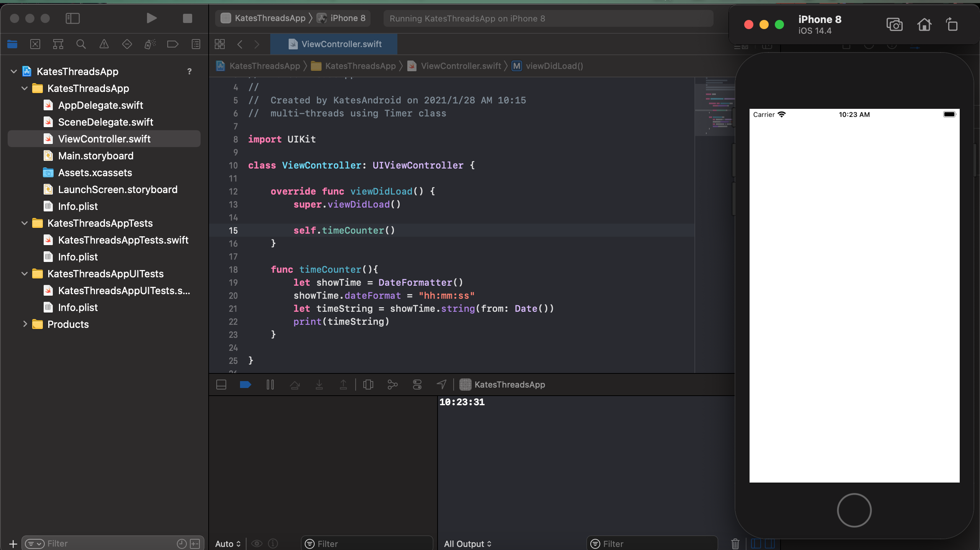The height and width of the screenshot is (550, 980).
Task: Step out in debugger
Action: (x=343, y=385)
